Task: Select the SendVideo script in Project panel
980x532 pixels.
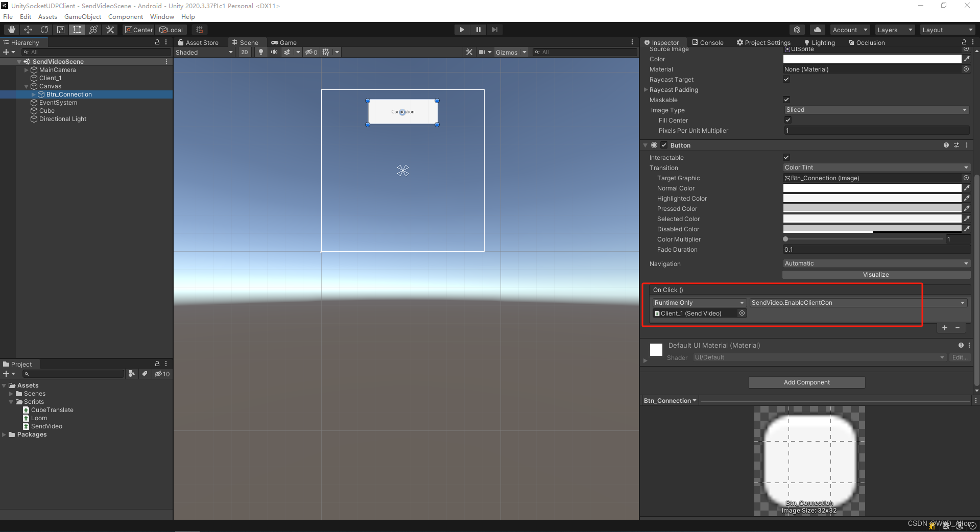Action: tap(46, 426)
